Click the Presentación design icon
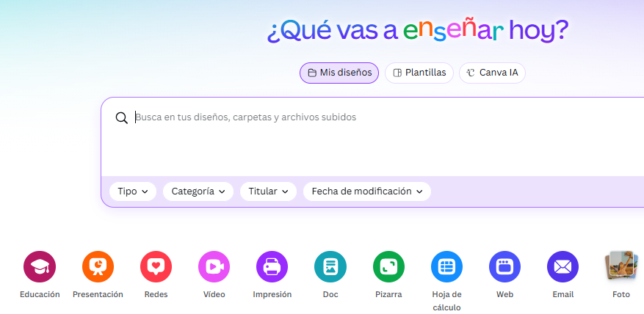This screenshot has height=314, width=644. [x=98, y=267]
